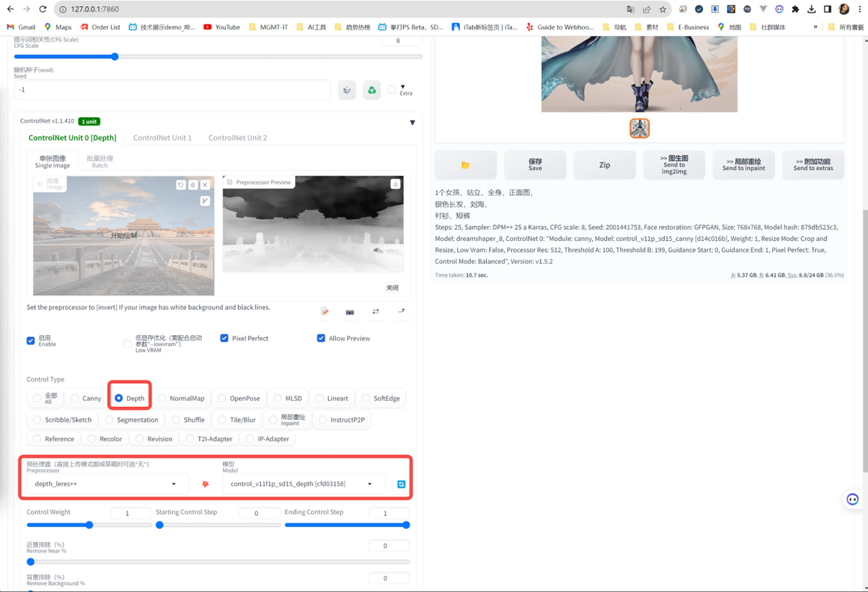This screenshot has width=868, height=592.
Task: Toggle the Pixel Perfect checkbox
Action: [224, 338]
